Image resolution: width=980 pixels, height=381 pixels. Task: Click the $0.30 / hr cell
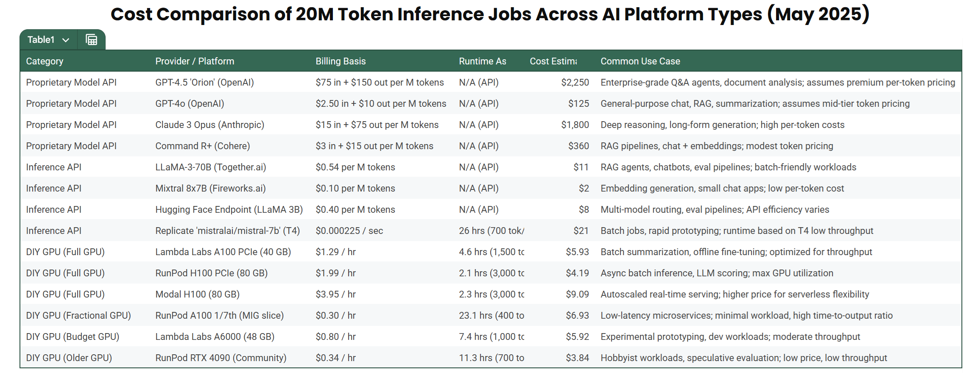[335, 315]
